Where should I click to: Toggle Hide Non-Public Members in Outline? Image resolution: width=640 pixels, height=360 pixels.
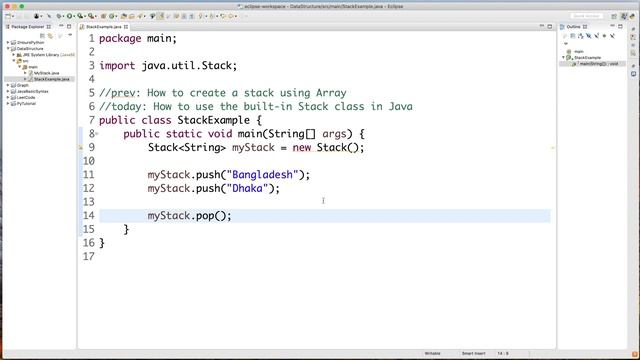pos(604,36)
